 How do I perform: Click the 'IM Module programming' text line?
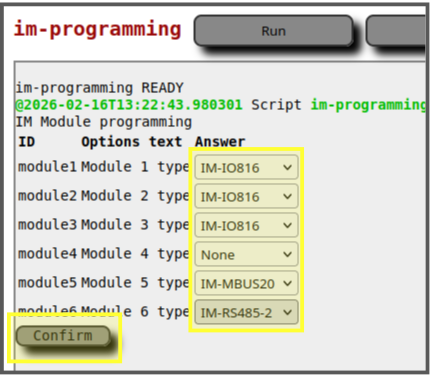coord(104,122)
